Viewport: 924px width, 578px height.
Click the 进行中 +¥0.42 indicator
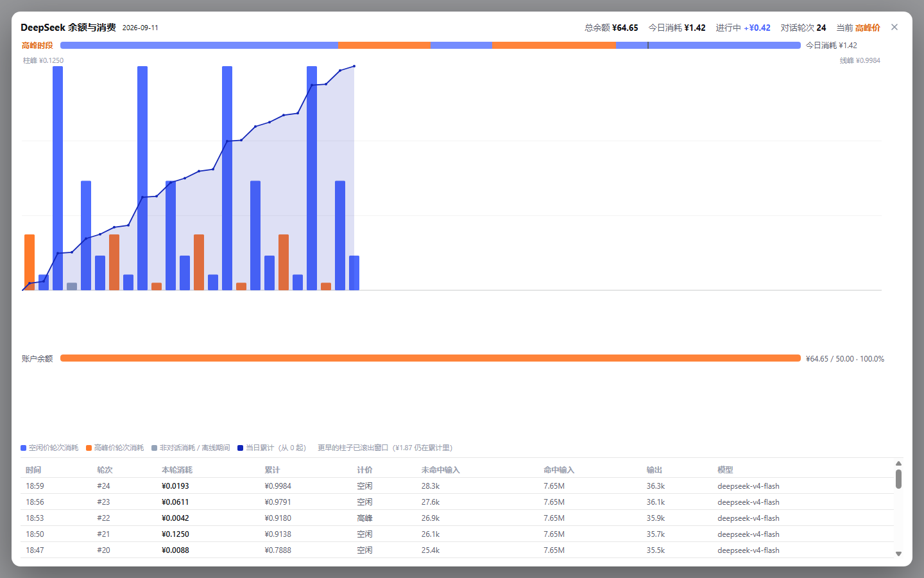pos(743,28)
